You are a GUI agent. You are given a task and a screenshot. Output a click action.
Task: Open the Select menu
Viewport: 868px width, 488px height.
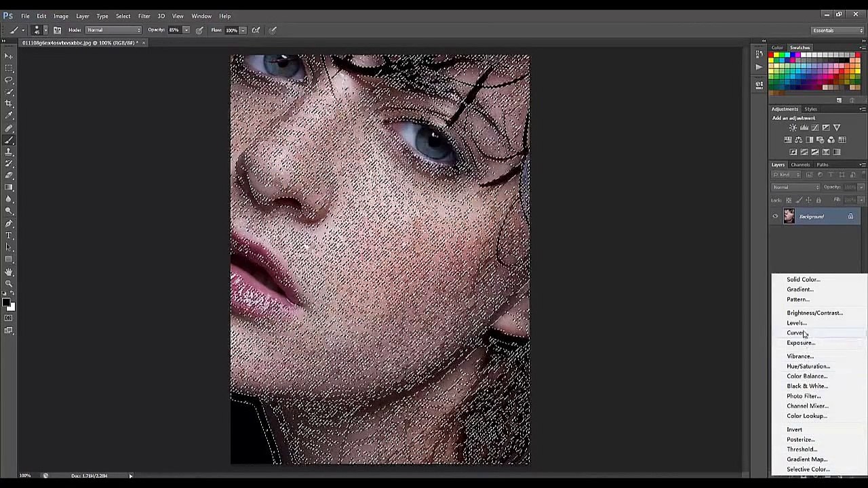[123, 16]
